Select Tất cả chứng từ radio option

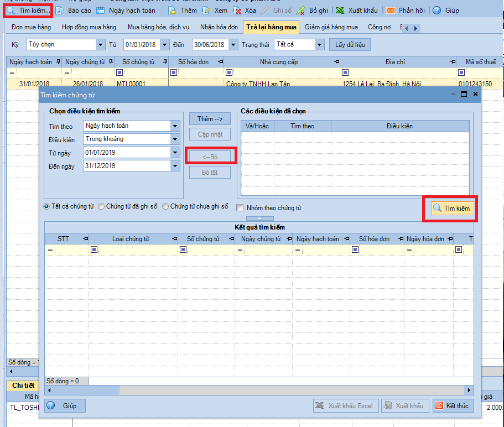46,207
